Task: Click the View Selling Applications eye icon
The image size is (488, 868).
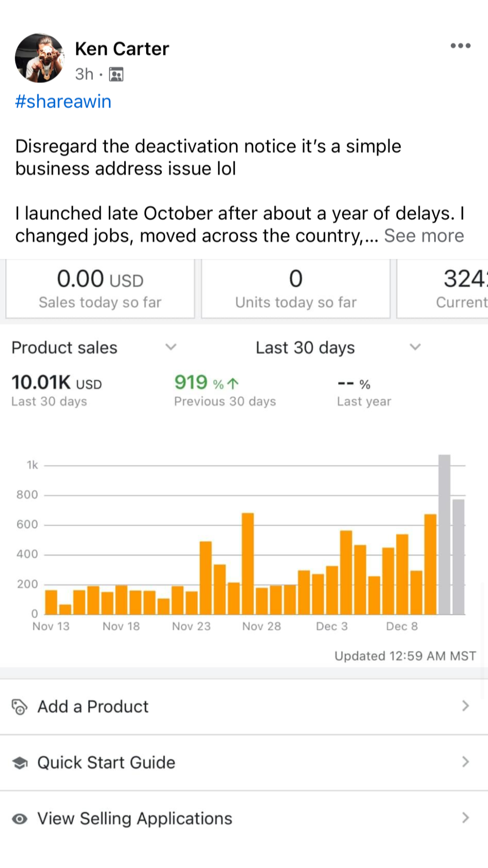Action: click(20, 819)
